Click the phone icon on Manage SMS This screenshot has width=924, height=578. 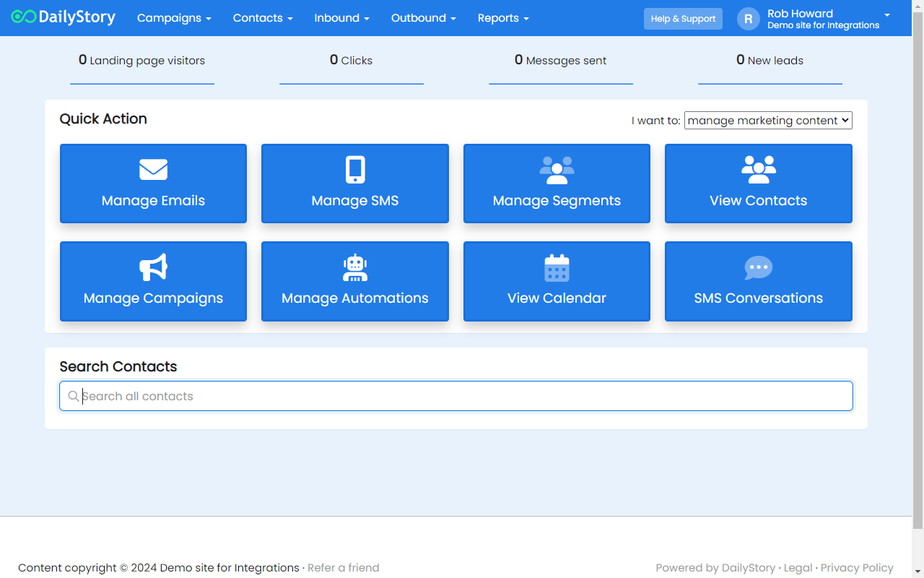point(355,170)
